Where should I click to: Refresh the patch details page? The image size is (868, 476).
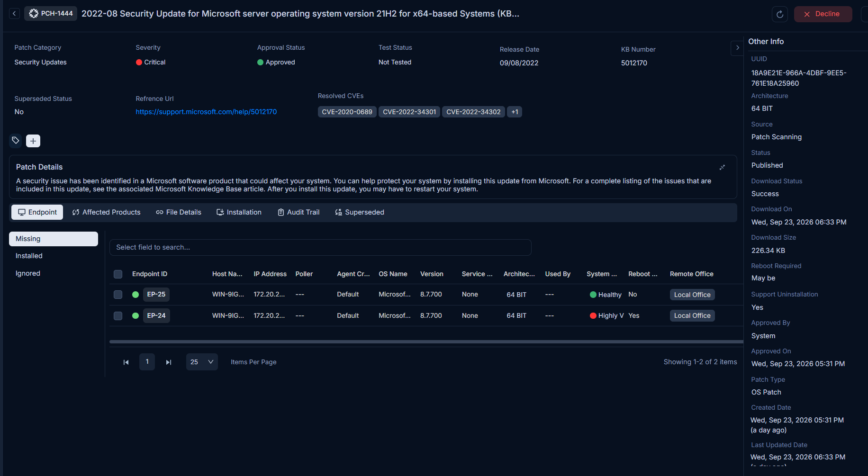(780, 14)
